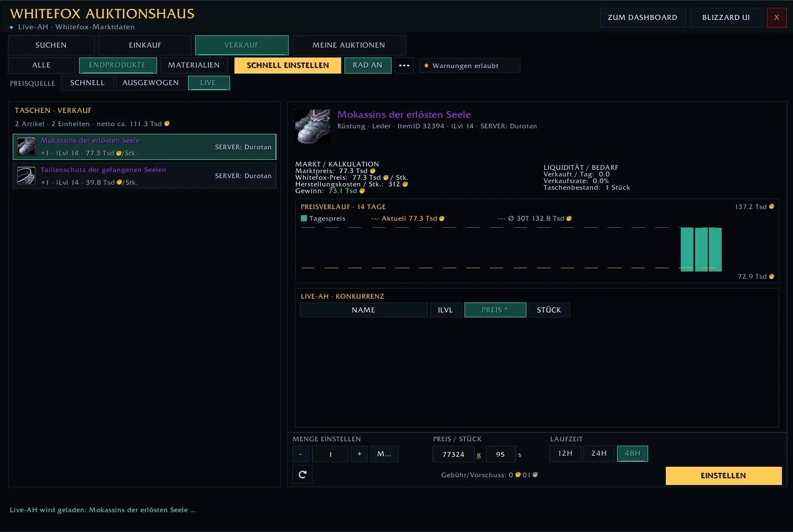The width and height of the screenshot is (793, 532).
Task: Choose 12H auction duration
Action: (565, 453)
